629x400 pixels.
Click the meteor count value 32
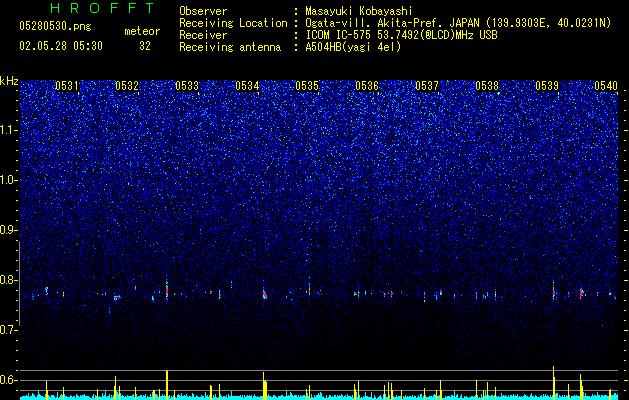coord(145,46)
